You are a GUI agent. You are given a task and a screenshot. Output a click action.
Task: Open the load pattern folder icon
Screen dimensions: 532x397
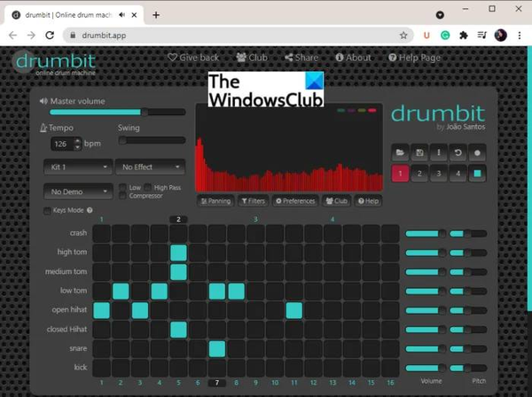(x=400, y=153)
